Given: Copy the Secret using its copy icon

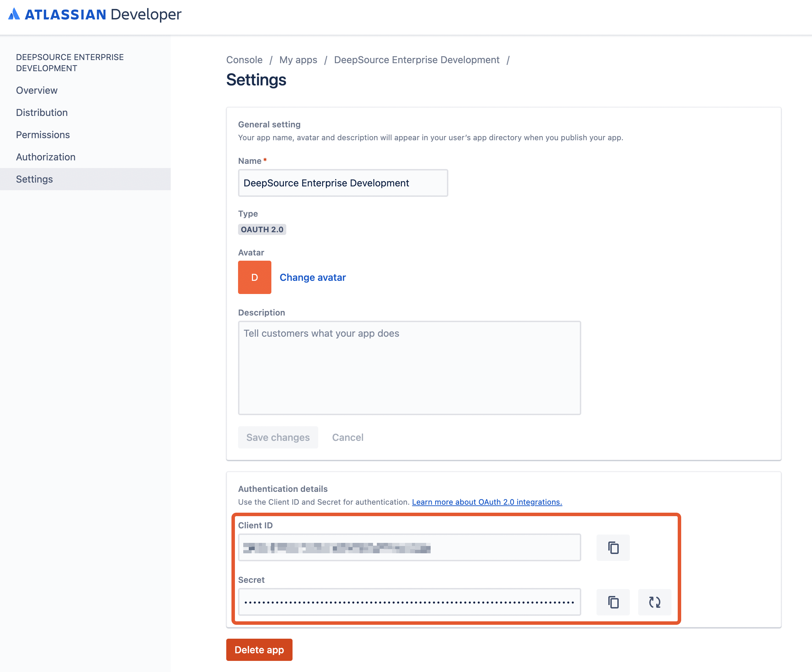Looking at the screenshot, I should point(613,602).
